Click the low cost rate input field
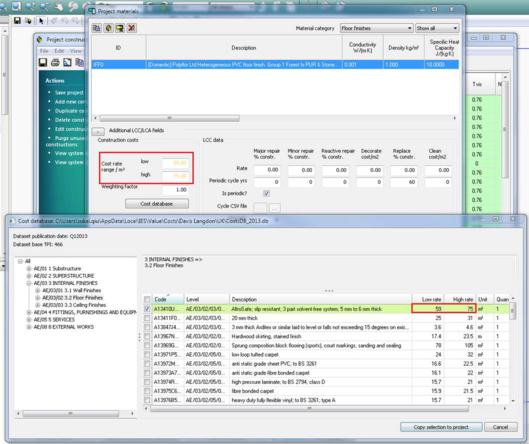 coord(175,163)
